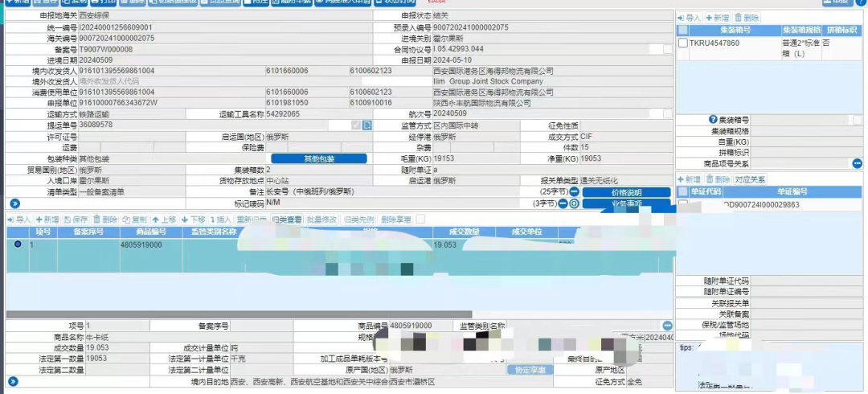Click the 原产国(地区) field showing 俄罗斯 in goods detail
The height and width of the screenshot is (394, 868).
pyautogui.click(x=448, y=370)
